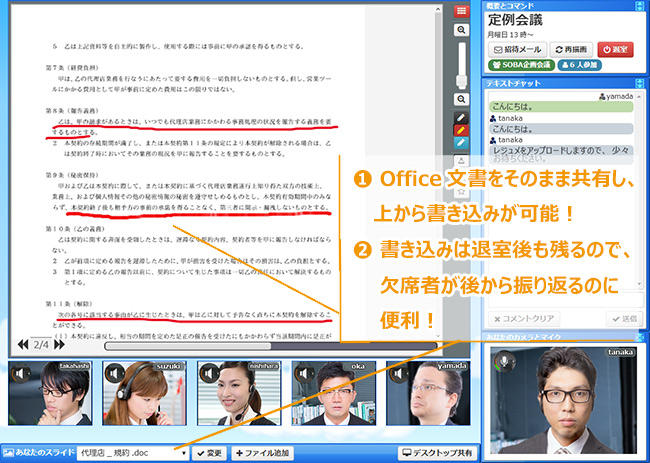Click the 月曜日 13時〜 schedule text
This screenshot has height=463, width=650.
click(x=510, y=35)
